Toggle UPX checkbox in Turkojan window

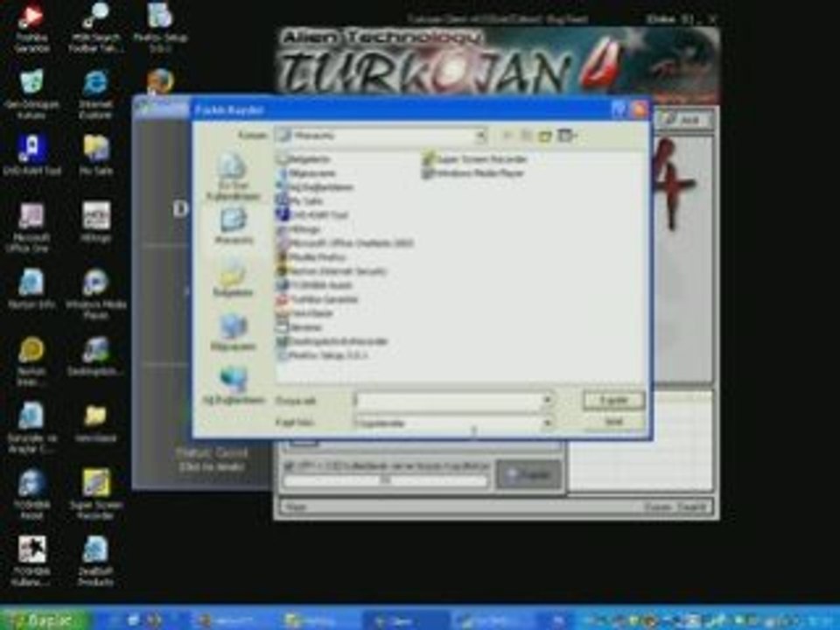[x=289, y=466]
